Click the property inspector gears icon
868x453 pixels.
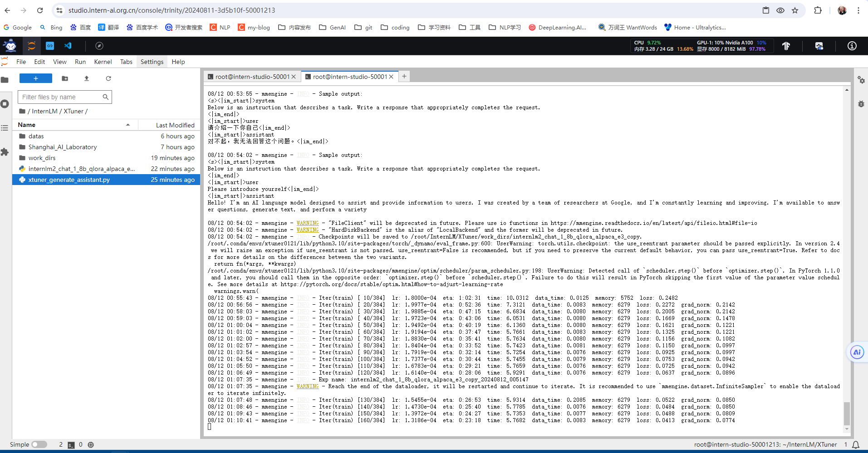(x=861, y=80)
